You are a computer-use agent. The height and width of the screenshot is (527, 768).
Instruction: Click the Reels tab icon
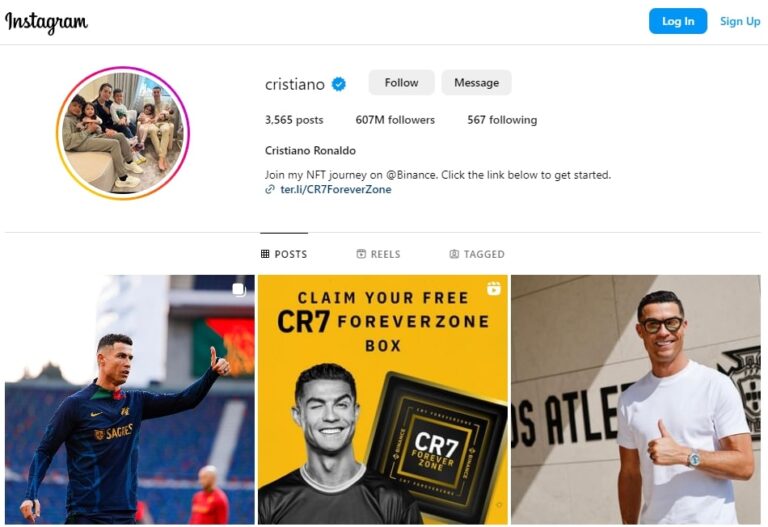361,254
